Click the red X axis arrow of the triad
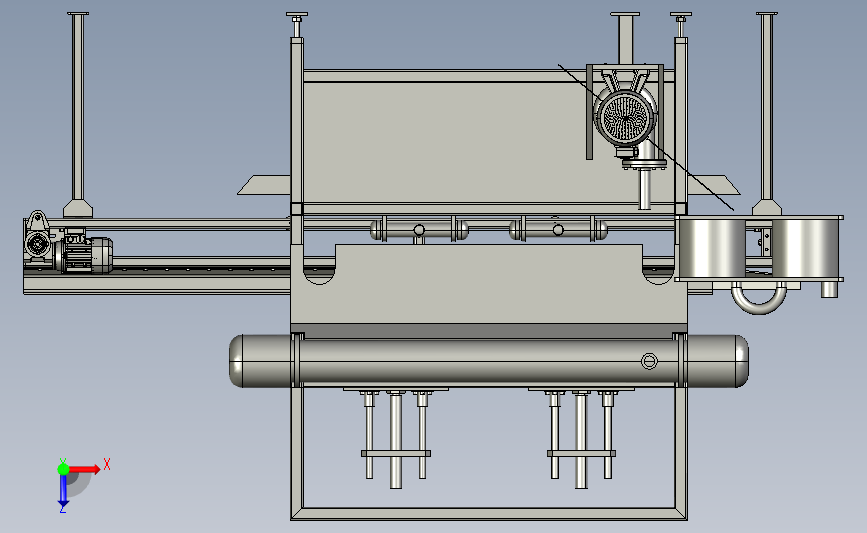The image size is (867, 533). click(x=84, y=469)
